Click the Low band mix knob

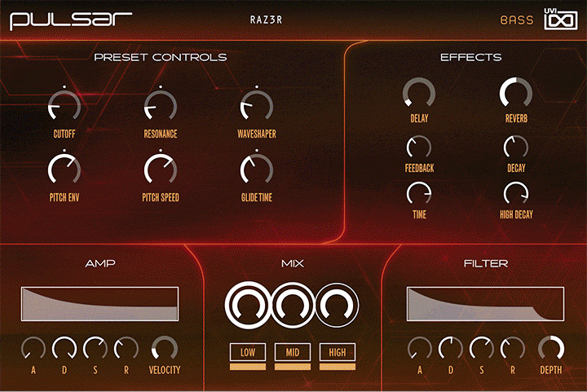click(x=248, y=306)
